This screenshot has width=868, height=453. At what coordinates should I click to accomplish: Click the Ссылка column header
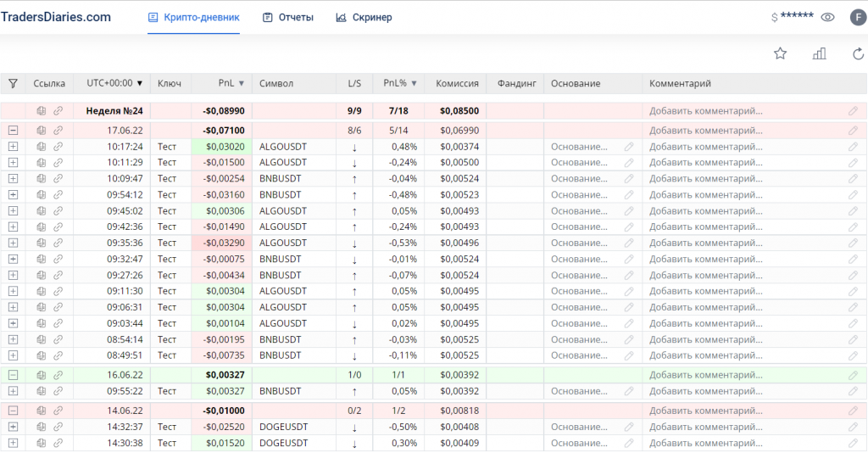click(x=49, y=84)
